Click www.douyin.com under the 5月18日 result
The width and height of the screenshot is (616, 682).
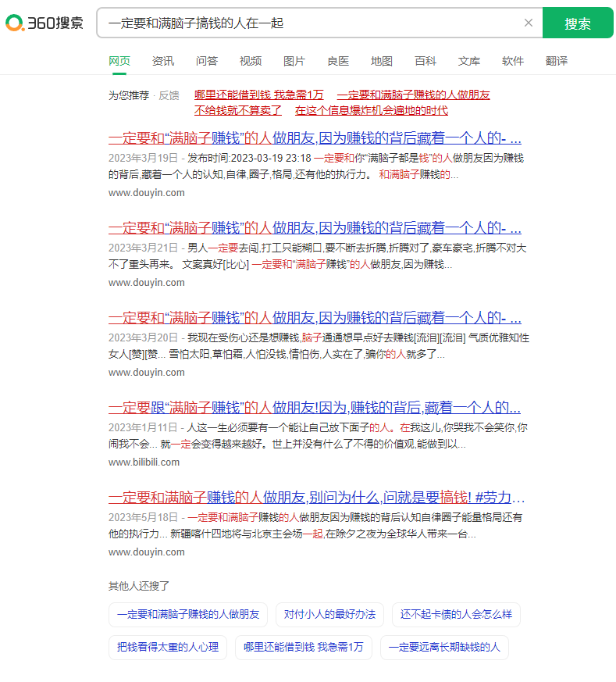147,552
